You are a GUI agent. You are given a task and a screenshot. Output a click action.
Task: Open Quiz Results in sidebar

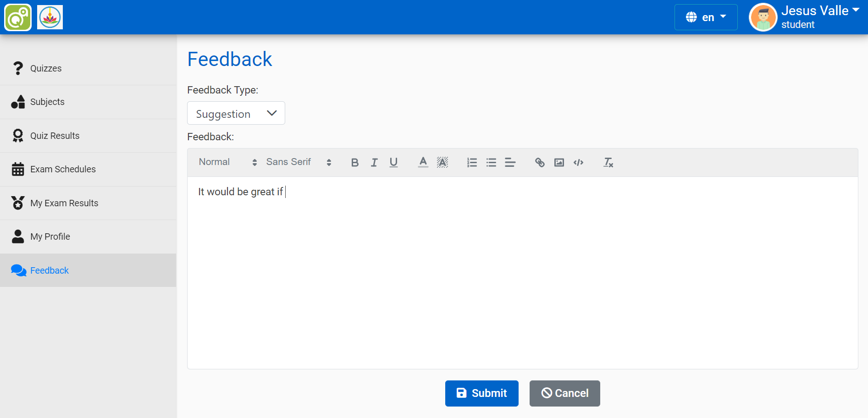pyautogui.click(x=55, y=136)
